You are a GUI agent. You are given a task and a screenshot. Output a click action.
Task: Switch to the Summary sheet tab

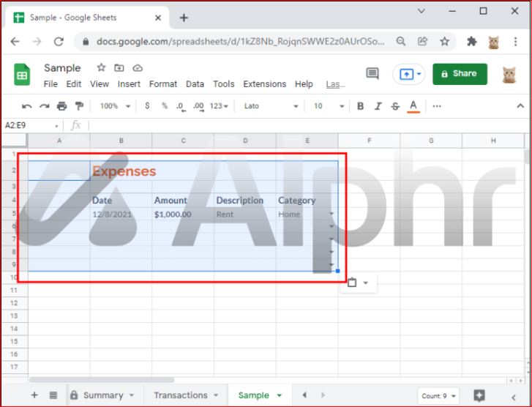pyautogui.click(x=102, y=395)
